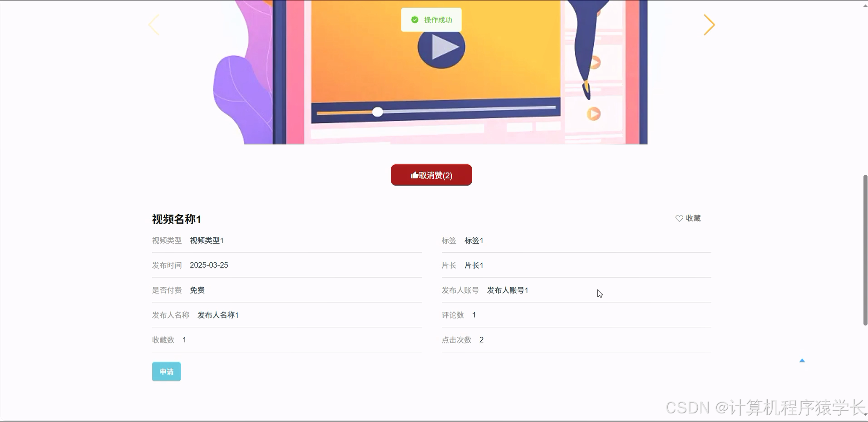Click the thumbs-up icon on the like button
Screen dimensions: 868x422
tap(414, 175)
